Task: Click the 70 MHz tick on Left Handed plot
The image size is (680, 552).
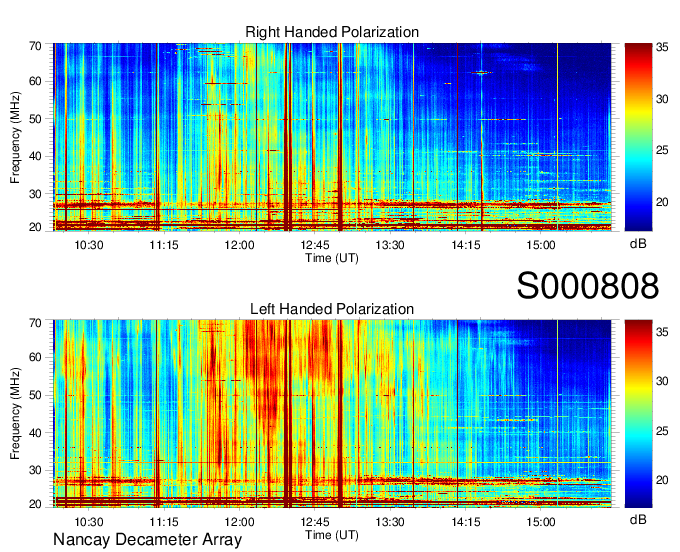Action: [35, 323]
